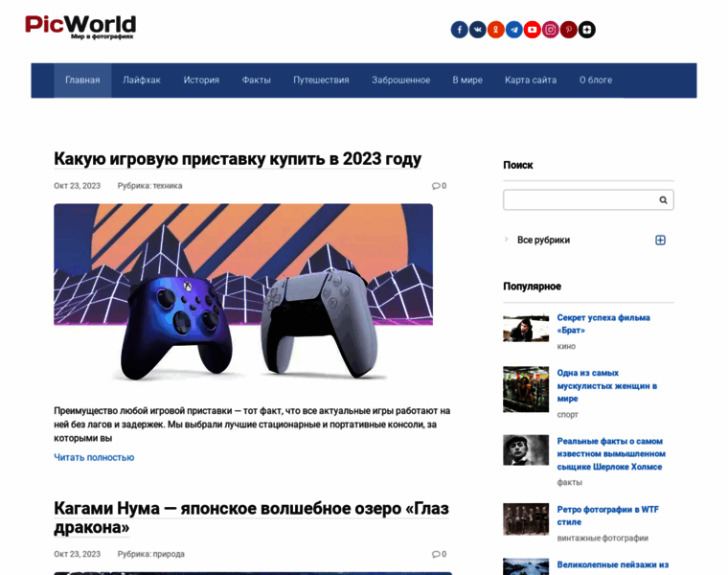Open the В мире menu item
The width and height of the screenshot is (728, 575).
point(467,80)
